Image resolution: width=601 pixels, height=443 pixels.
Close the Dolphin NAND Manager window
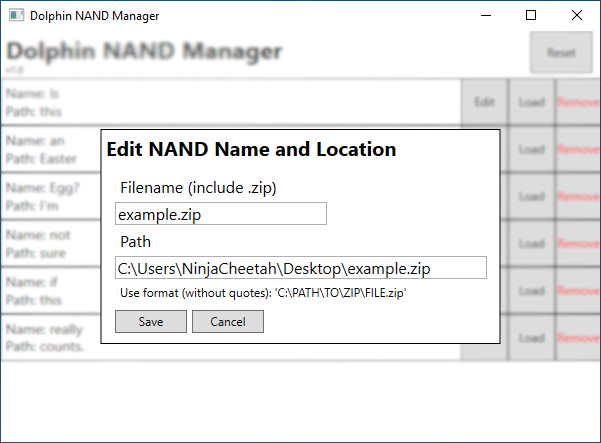(576, 15)
